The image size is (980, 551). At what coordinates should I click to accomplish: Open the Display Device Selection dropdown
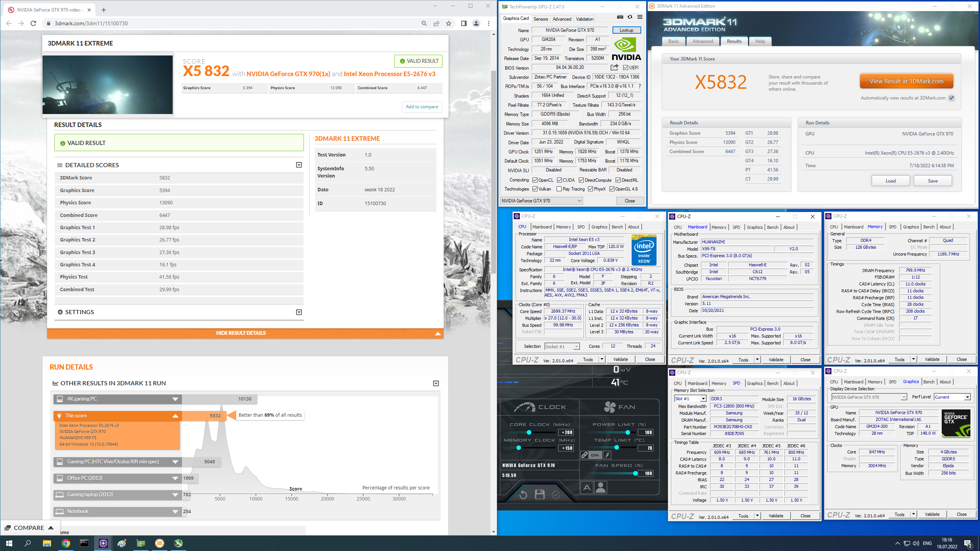coord(869,397)
